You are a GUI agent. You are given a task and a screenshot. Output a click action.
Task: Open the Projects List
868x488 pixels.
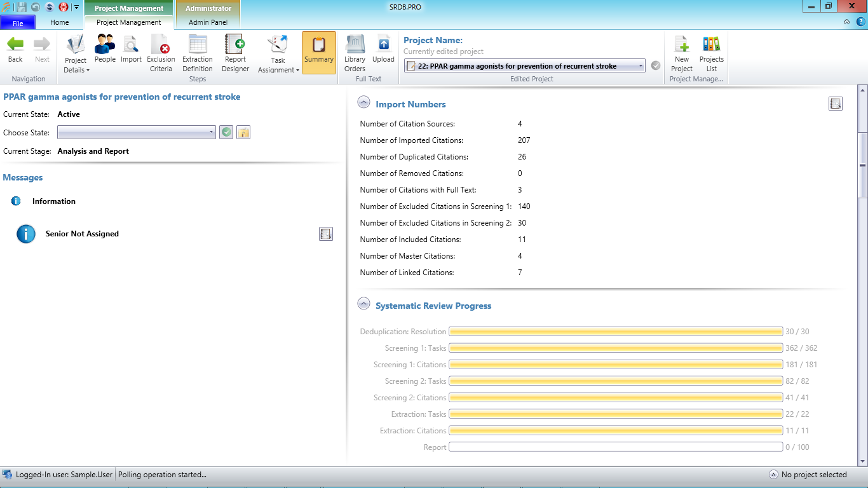pyautogui.click(x=712, y=53)
